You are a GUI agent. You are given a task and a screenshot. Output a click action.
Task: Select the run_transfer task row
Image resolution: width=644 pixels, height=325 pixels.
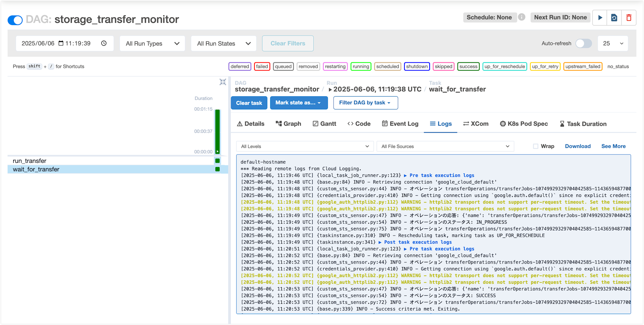pyautogui.click(x=118, y=161)
